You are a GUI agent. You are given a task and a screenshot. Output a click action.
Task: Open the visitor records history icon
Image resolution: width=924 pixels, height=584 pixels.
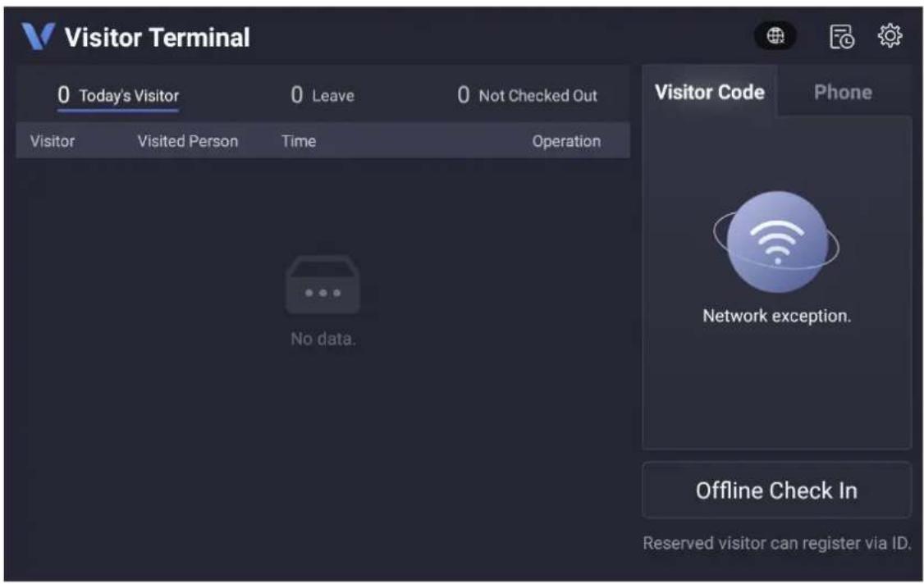[x=841, y=37]
